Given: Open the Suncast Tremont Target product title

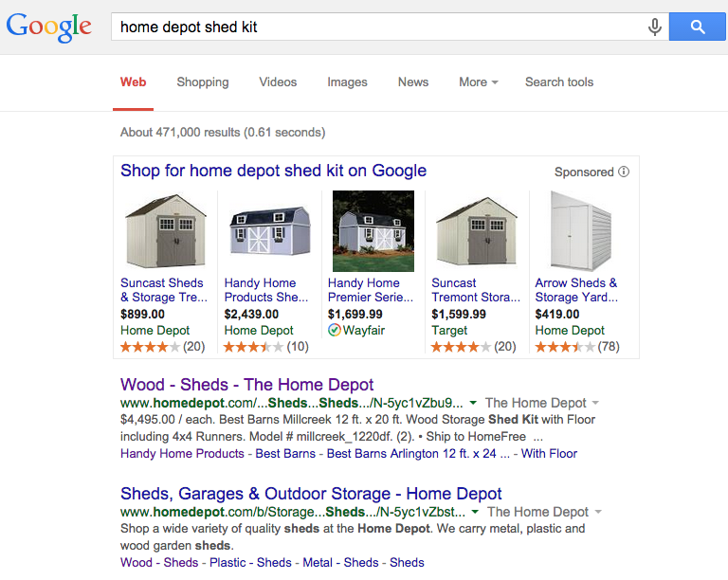Looking at the screenshot, I should (x=475, y=290).
